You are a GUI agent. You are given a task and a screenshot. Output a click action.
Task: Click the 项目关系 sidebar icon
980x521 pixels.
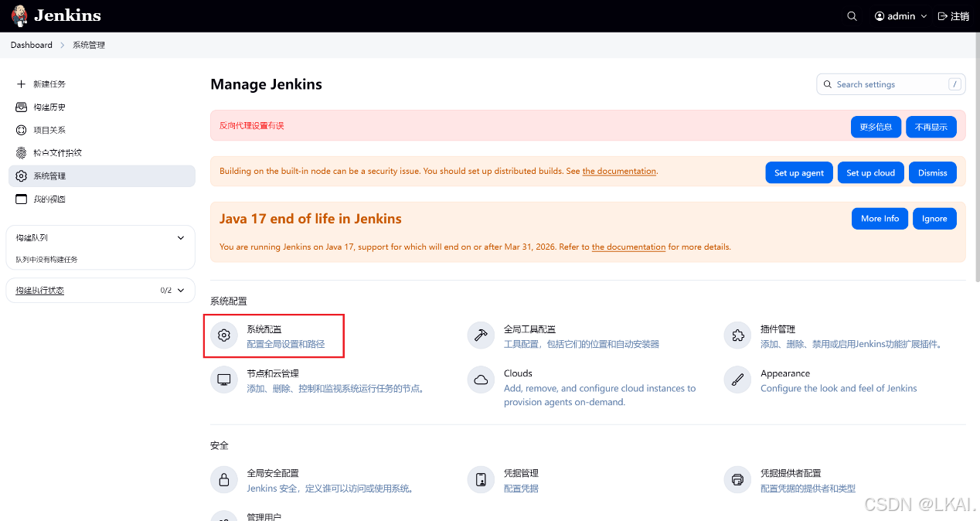21,131
